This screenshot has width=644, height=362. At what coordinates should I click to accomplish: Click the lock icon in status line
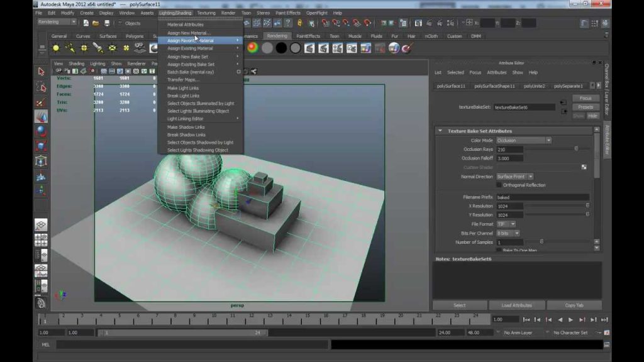300,23
